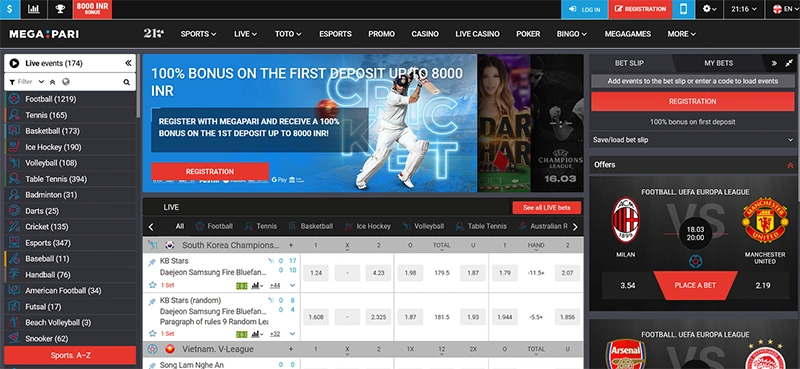Click See all LIVE bets
Image resolution: width=800 pixels, height=369 pixels.
click(x=546, y=208)
